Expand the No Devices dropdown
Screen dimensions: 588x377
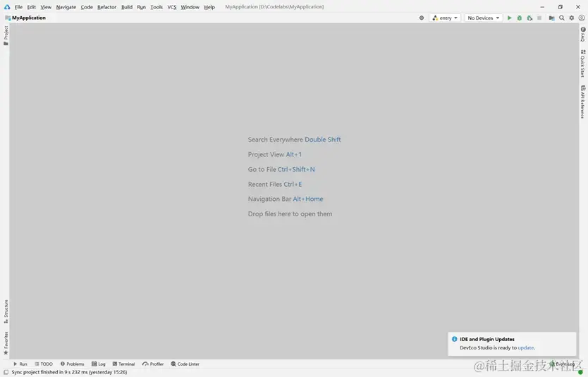click(x=484, y=18)
